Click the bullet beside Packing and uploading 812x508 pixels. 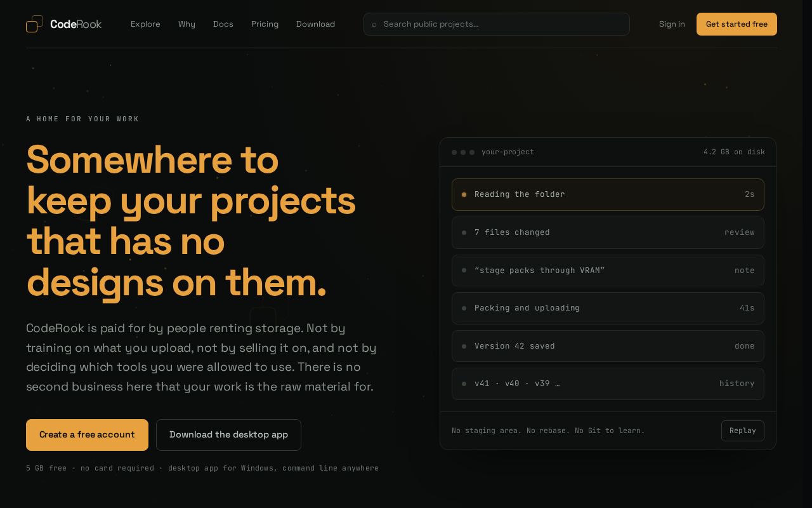coord(464,309)
